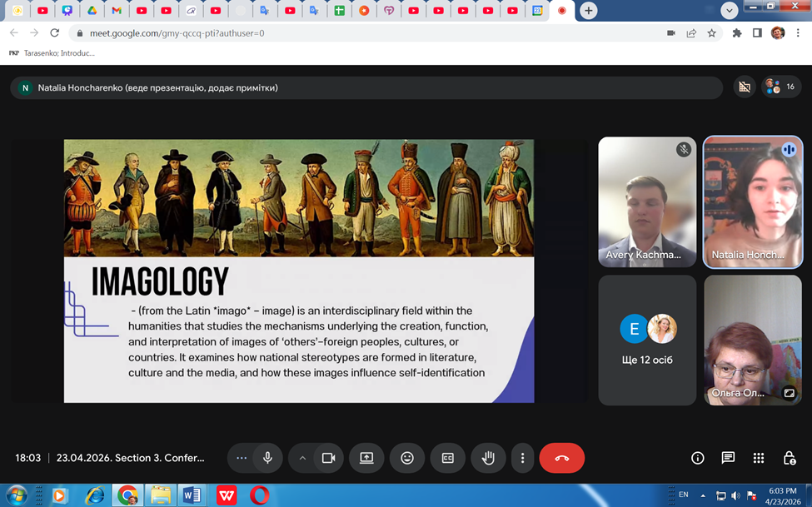
Task: Open the activities grid icon
Action: coord(759,458)
